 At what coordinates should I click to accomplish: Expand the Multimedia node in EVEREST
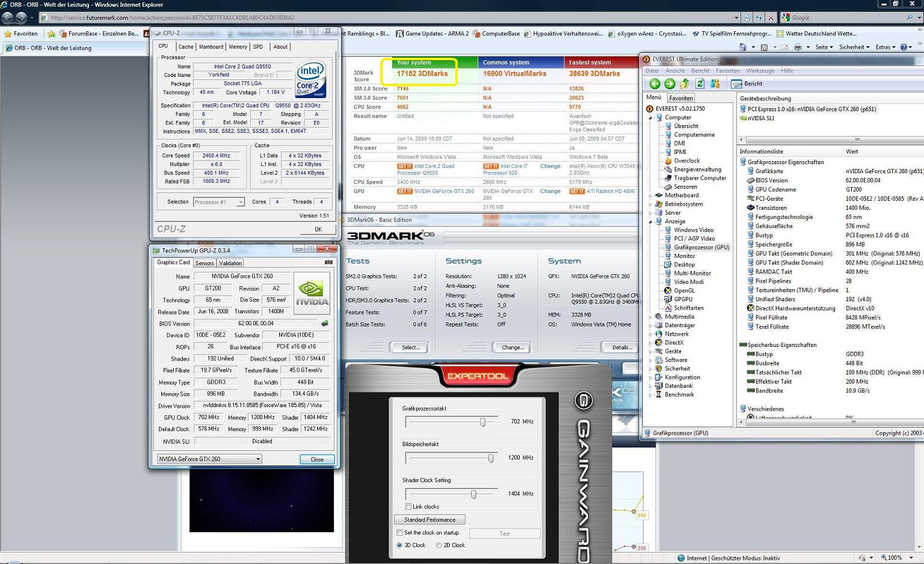pos(650,317)
